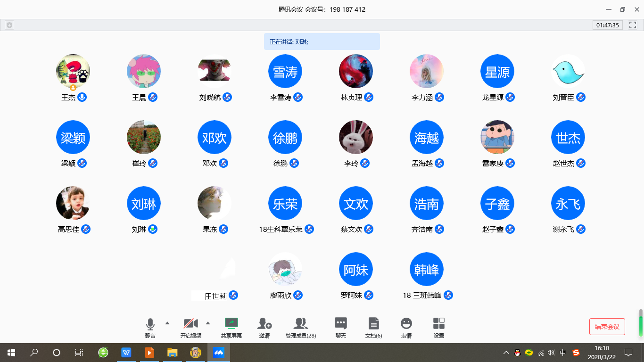This screenshot has width=644, height=362.
Task: Select 李力涵's pink avatar
Action: 427,71
